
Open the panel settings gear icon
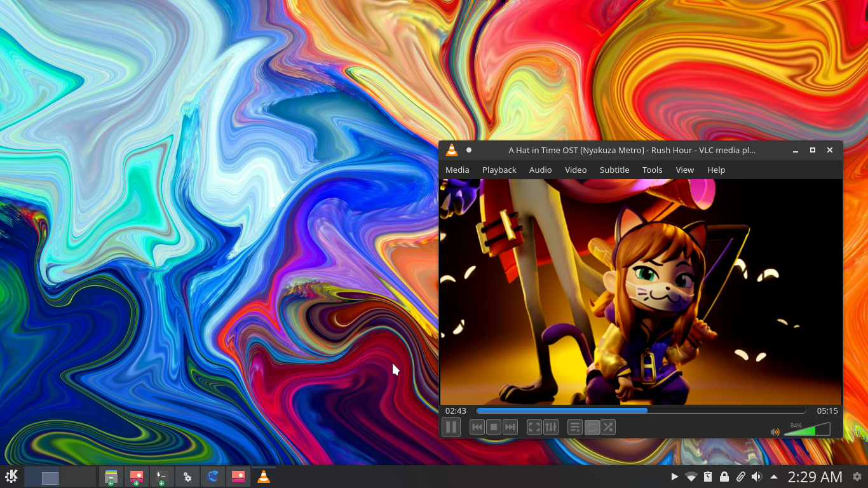857,477
